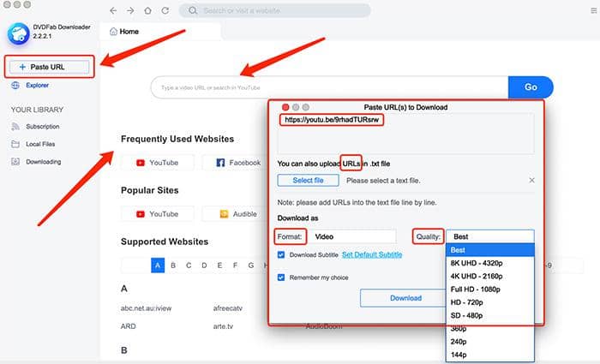Choose 144p quality

coord(490,355)
